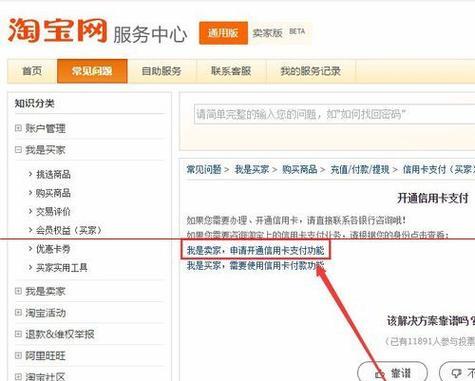475x381 pixels.
Task: Expand the 我是卖家 plus icon
Action: tap(18, 291)
